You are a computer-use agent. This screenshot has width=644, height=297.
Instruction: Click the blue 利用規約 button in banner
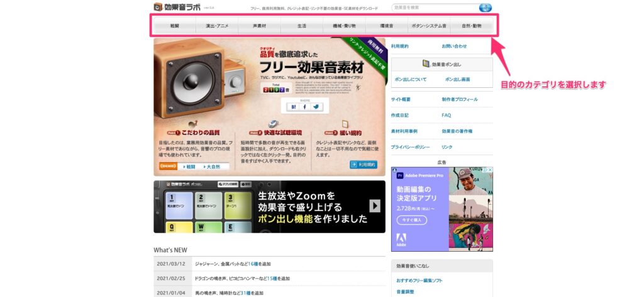click(x=363, y=165)
